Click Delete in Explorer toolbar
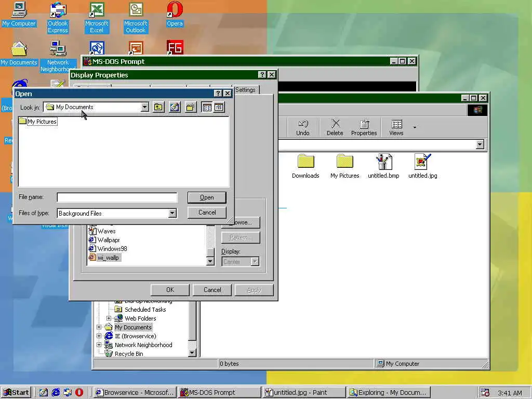Screen dimensions: 532x399 pyautogui.click(x=335, y=128)
